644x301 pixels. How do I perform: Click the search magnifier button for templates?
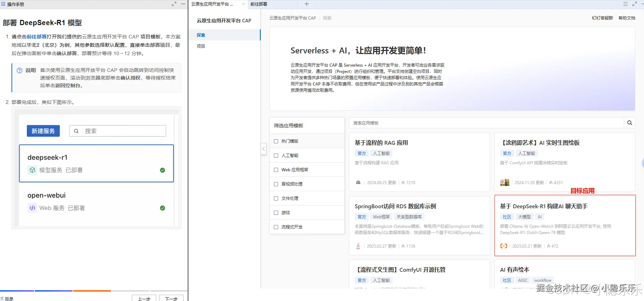[630, 123]
